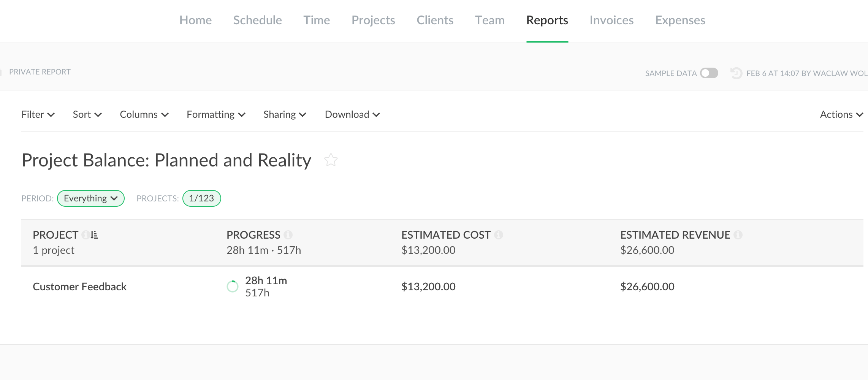The height and width of the screenshot is (380, 868).
Task: Click the info icon beside ESTIMATED COST
Action: (499, 235)
